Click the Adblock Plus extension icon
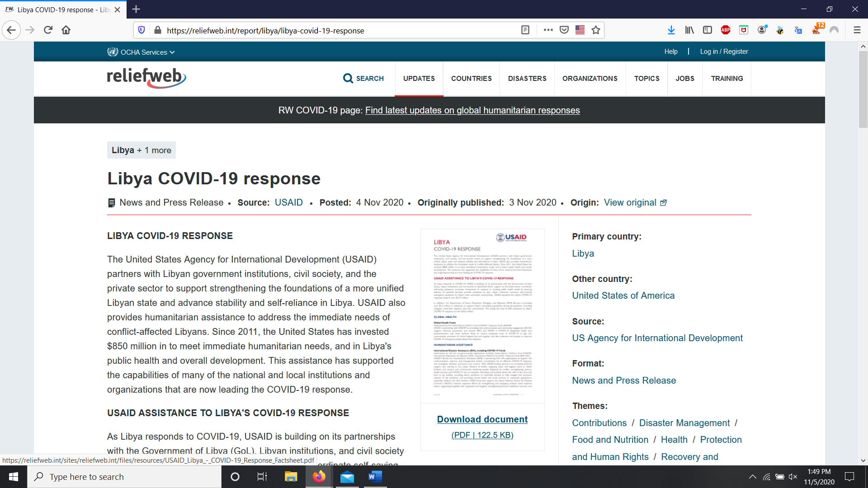Viewport: 868px width, 488px height. 726,30
